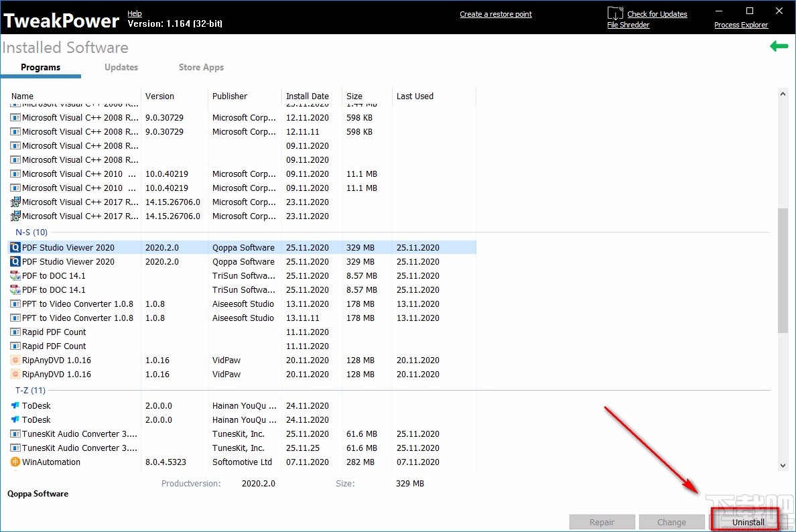Image resolution: width=796 pixels, height=532 pixels.
Task: Switch to the Programs tab
Action: (41, 68)
